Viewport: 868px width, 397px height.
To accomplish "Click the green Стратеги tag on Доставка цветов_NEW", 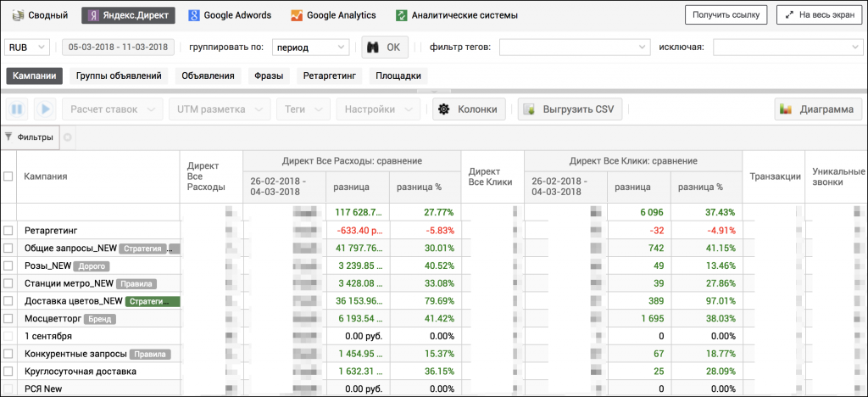I will coord(153,302).
